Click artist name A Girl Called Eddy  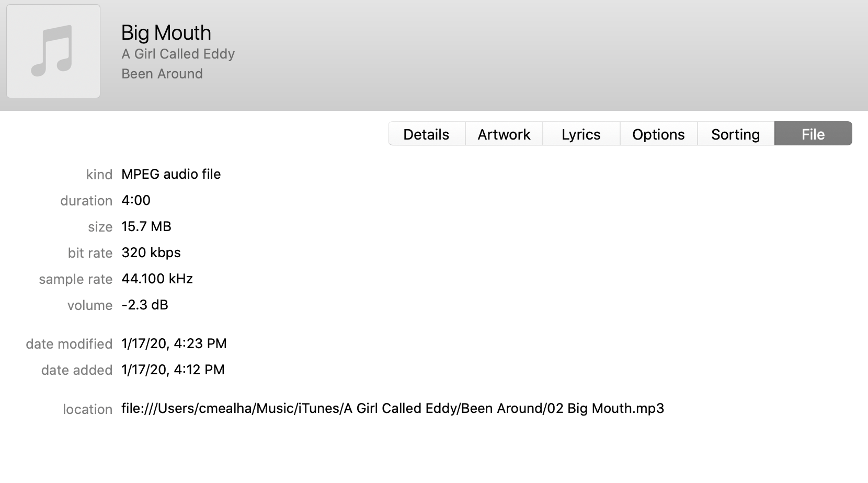(178, 54)
